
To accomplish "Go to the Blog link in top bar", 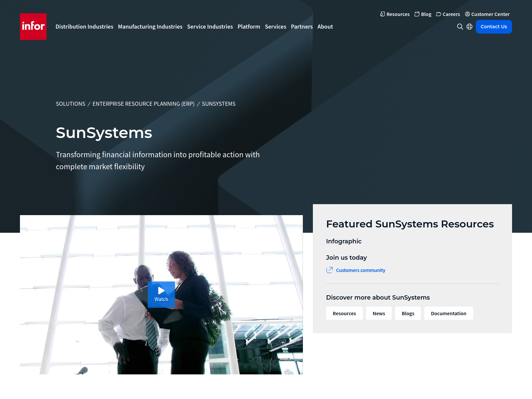I will coord(423,14).
